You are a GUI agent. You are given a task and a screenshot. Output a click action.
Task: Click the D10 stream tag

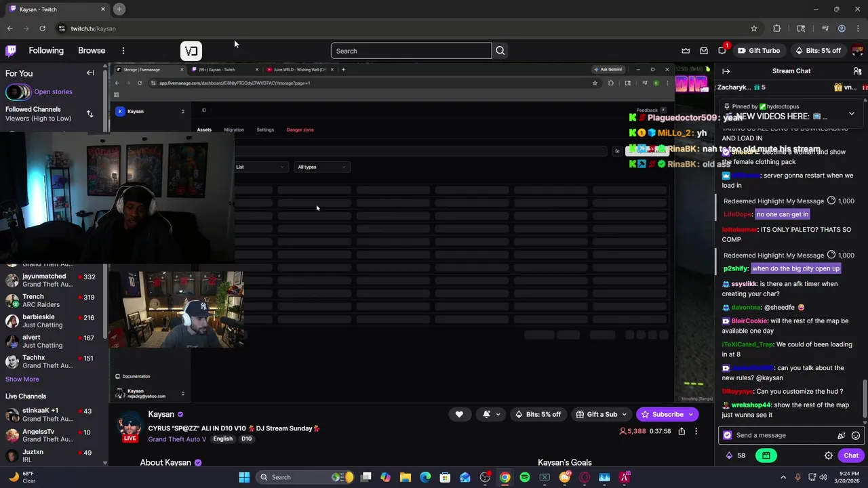tap(246, 439)
